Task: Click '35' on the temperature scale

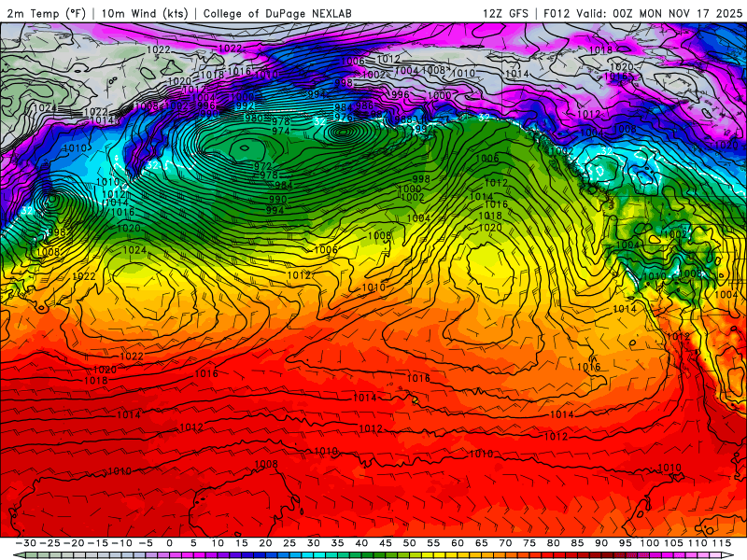Action: pyautogui.click(x=337, y=543)
